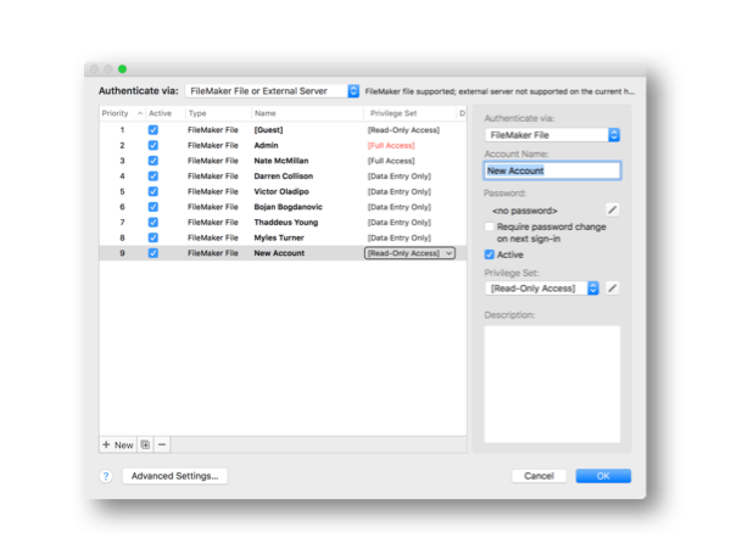731x560 pixels.
Task: Select the Victor Oladipo account row
Action: coord(283,192)
